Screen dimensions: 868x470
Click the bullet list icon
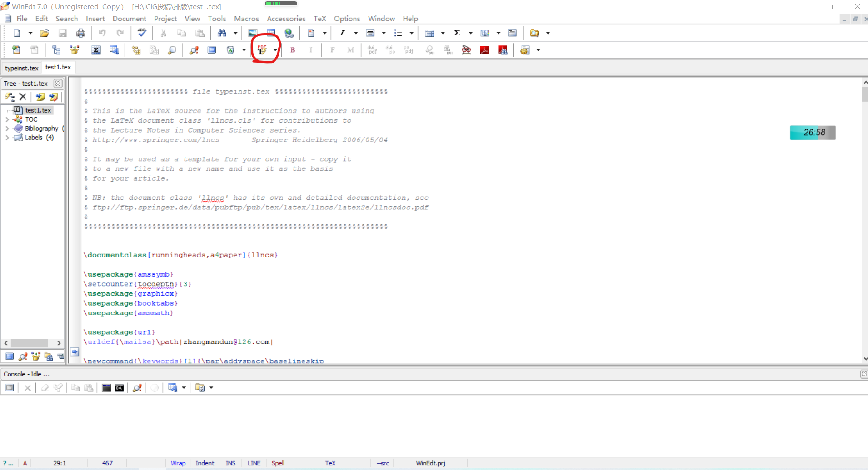(398, 33)
